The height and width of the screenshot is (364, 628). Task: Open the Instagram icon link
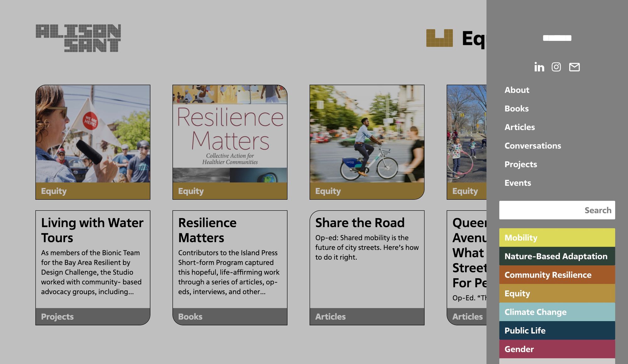coord(556,67)
